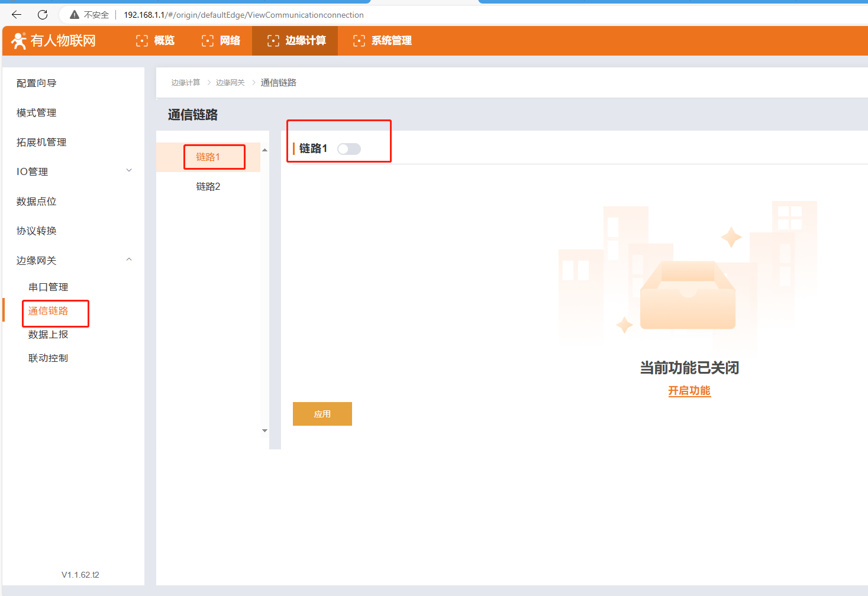Go to 数据上报 in the sidebar
The width and height of the screenshot is (868, 596).
click(x=49, y=335)
